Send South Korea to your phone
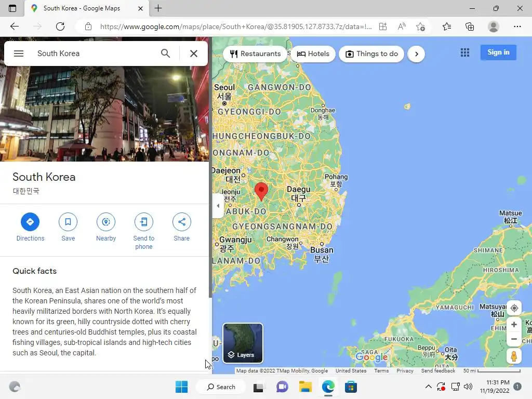The height and width of the screenshot is (399, 532). point(144,232)
